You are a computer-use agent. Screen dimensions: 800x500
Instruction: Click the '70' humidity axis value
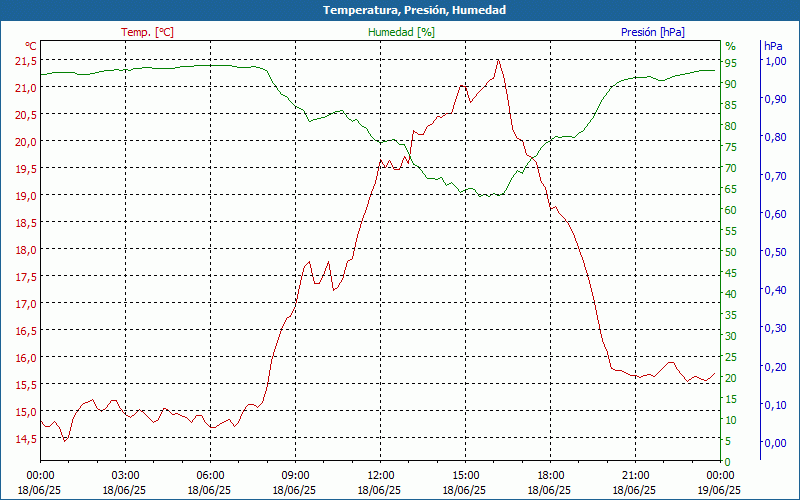(x=731, y=168)
